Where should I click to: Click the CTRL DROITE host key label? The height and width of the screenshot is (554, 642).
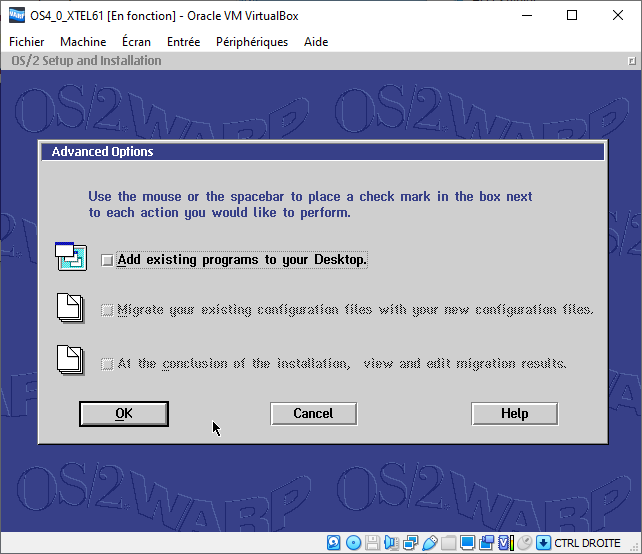588,543
